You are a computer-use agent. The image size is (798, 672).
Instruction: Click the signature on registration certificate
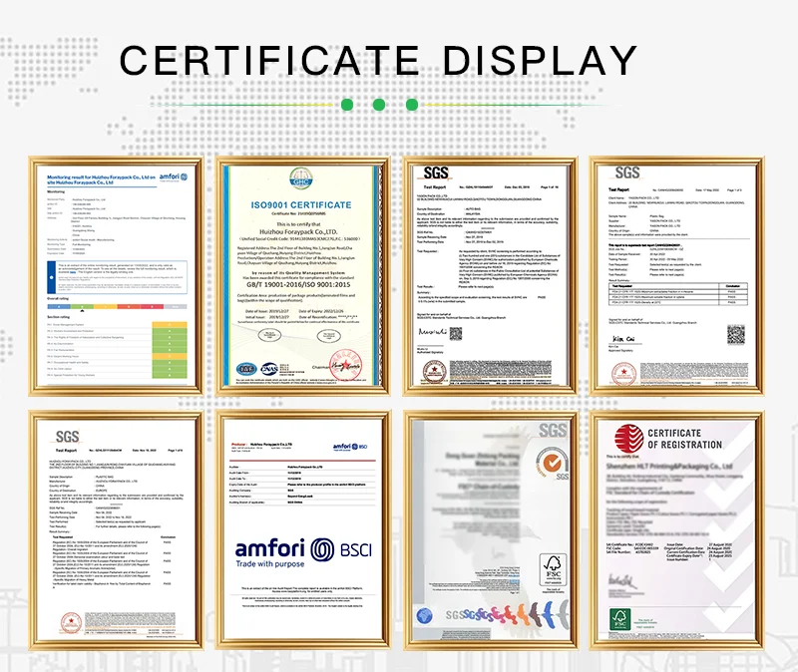pyautogui.click(x=621, y=580)
